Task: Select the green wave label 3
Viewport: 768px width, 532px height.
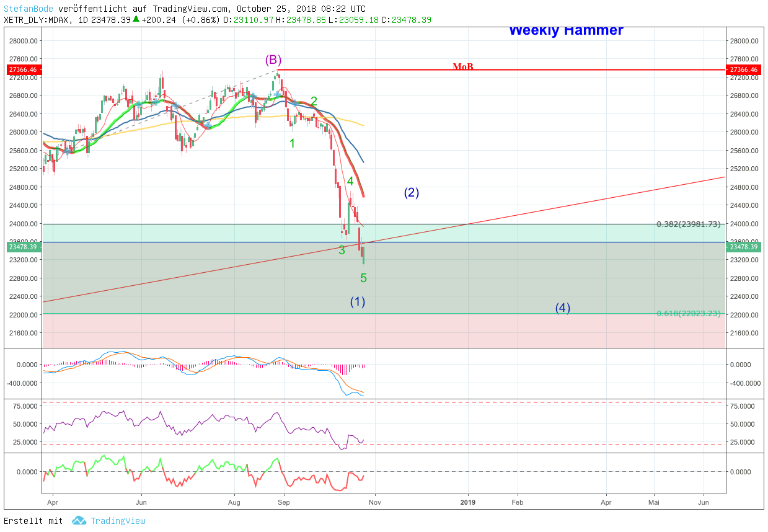Action: click(x=342, y=250)
